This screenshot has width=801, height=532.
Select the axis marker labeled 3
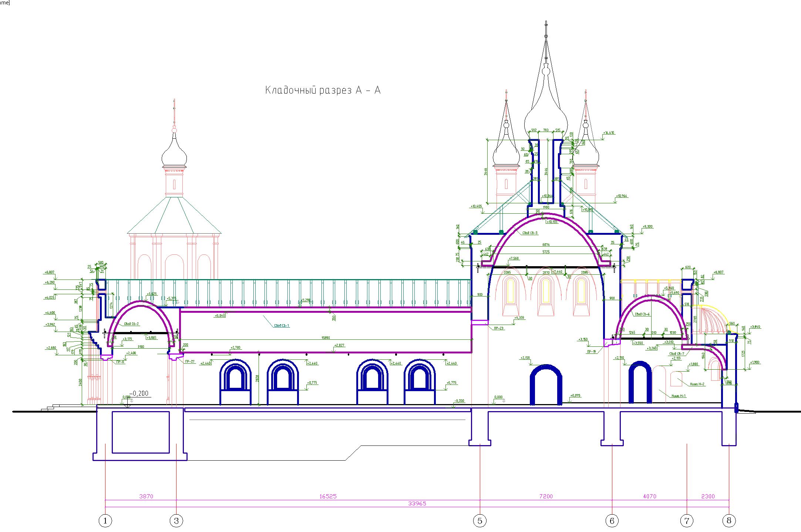click(176, 521)
